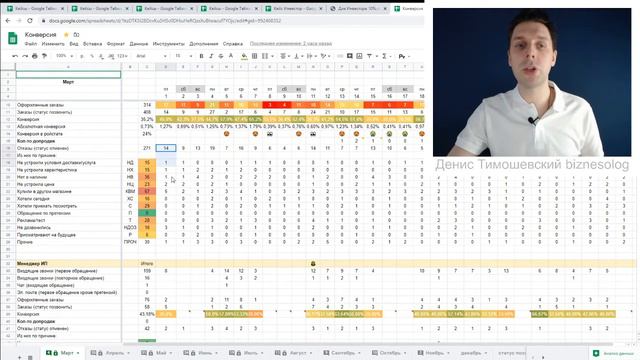
Task: Click the Print icon
Action: click(35, 56)
